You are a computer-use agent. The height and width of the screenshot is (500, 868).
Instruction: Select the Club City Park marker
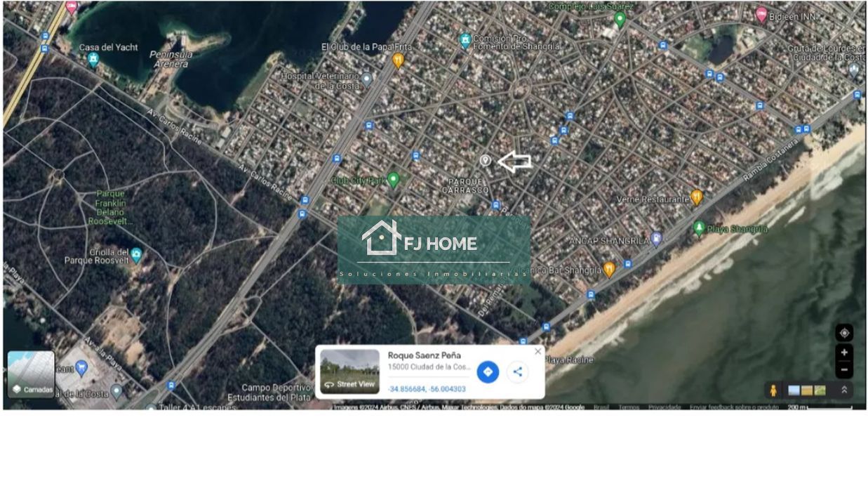[x=394, y=180]
